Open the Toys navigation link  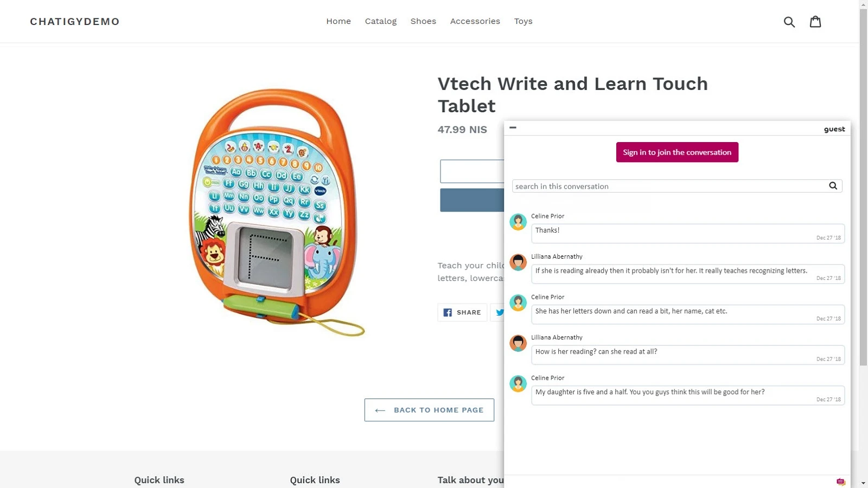(x=524, y=21)
